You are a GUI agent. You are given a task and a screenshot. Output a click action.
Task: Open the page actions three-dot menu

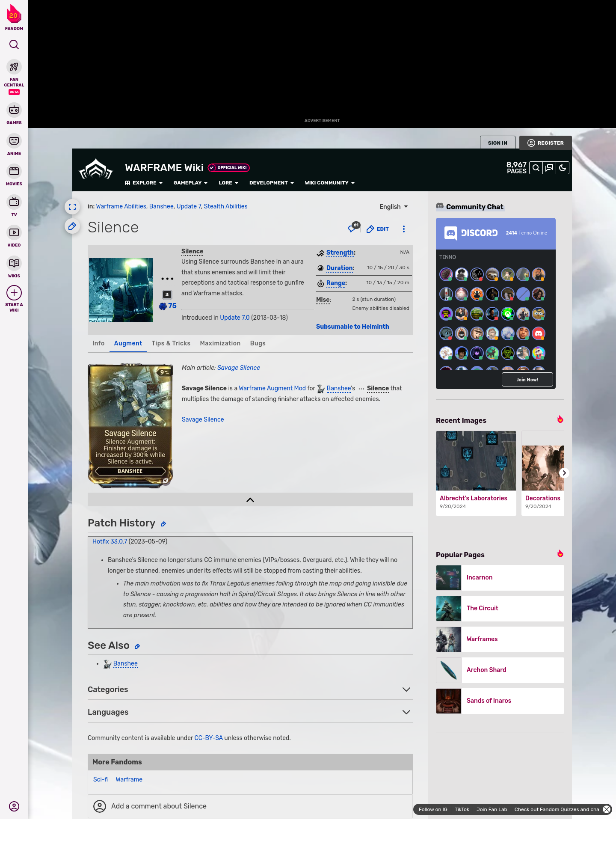tap(404, 229)
